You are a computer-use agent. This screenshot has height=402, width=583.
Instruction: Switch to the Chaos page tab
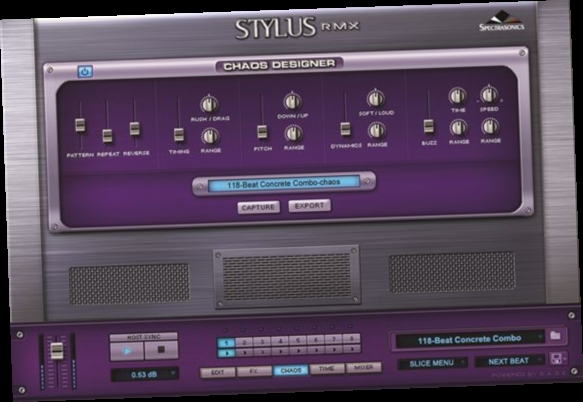point(291,370)
